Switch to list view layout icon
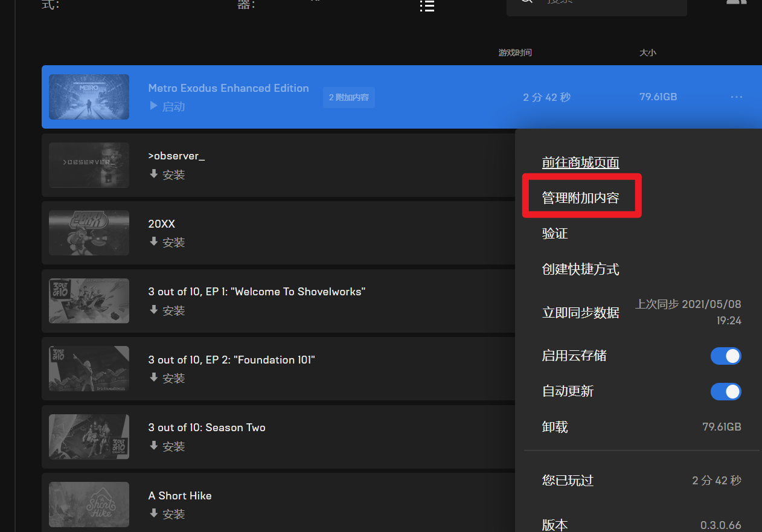 [427, 5]
